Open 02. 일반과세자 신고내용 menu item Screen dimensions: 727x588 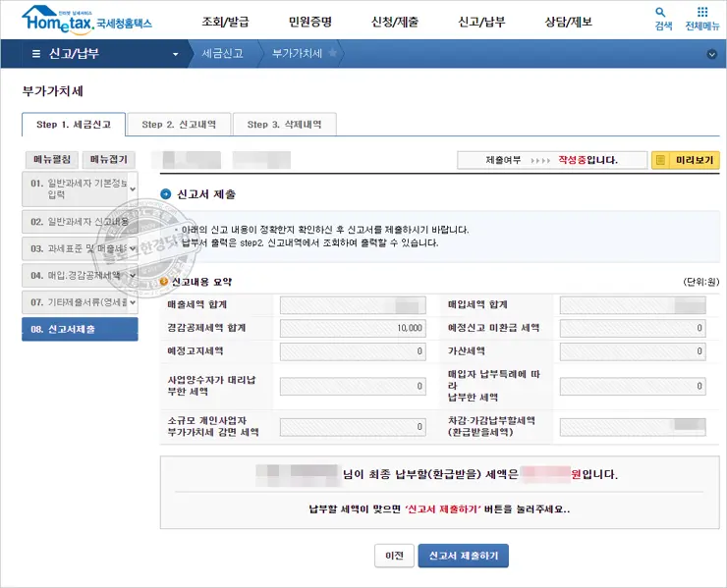click(80, 222)
